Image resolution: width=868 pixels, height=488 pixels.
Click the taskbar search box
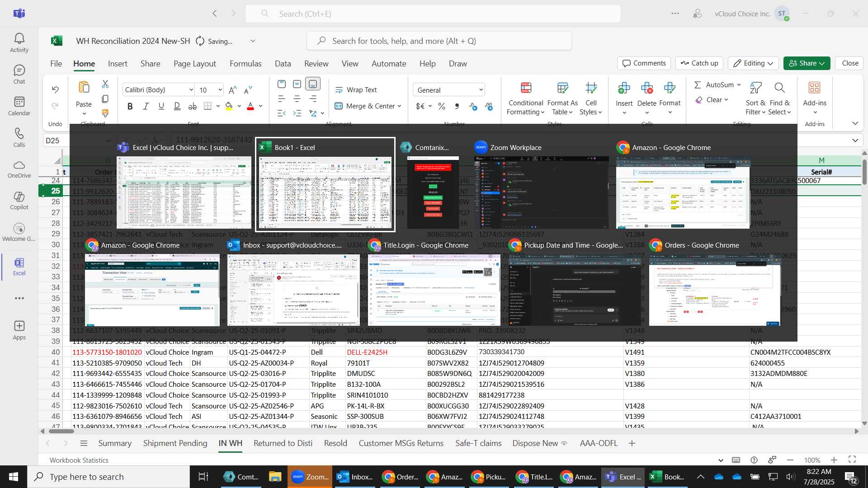(x=108, y=477)
